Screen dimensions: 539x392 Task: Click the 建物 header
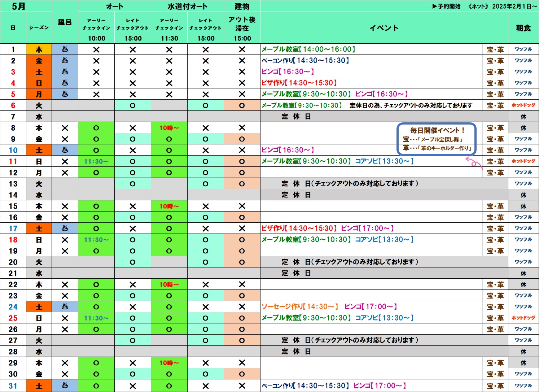tap(242, 6)
